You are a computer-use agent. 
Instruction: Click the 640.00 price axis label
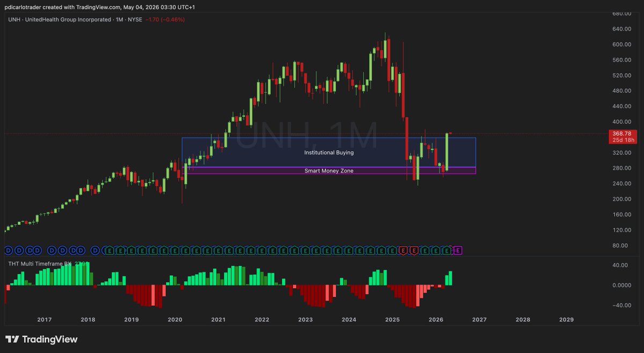click(622, 29)
